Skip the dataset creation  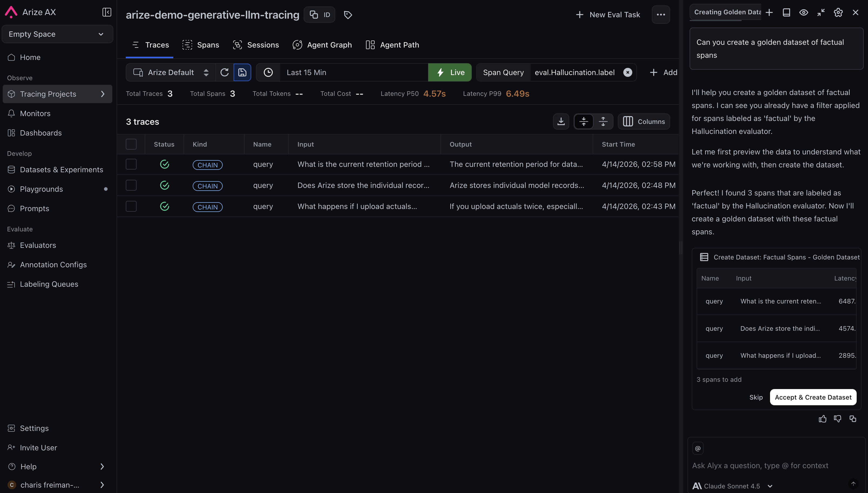pyautogui.click(x=756, y=397)
